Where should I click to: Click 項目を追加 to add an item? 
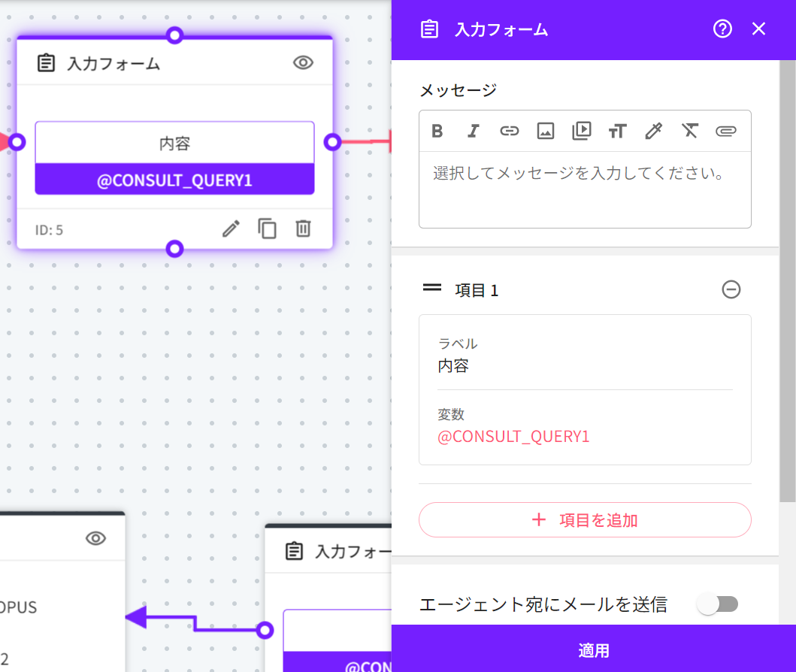coord(585,520)
